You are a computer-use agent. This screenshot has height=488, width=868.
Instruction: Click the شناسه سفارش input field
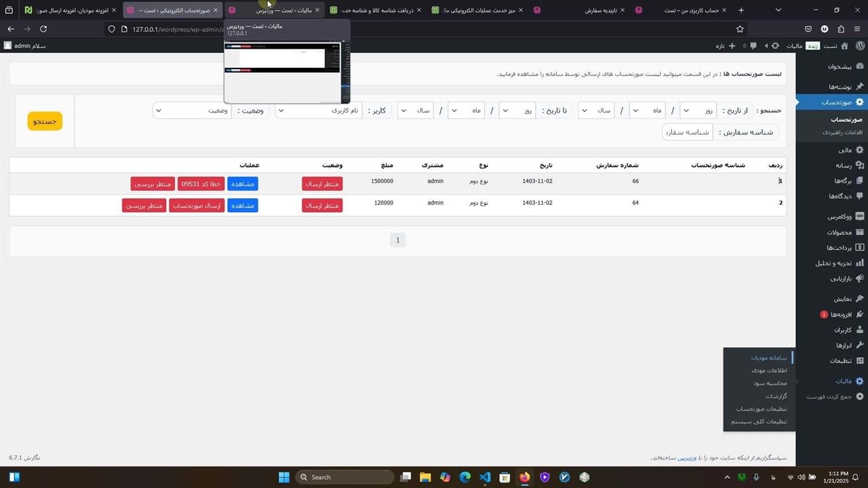pos(687,132)
